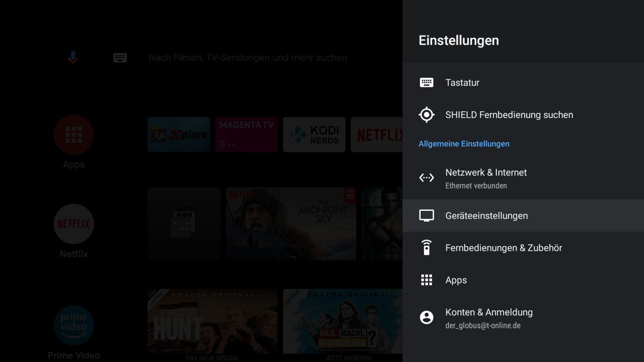This screenshot has width=644, height=362.
Task: Open Apps settings entry
Action: point(523,280)
